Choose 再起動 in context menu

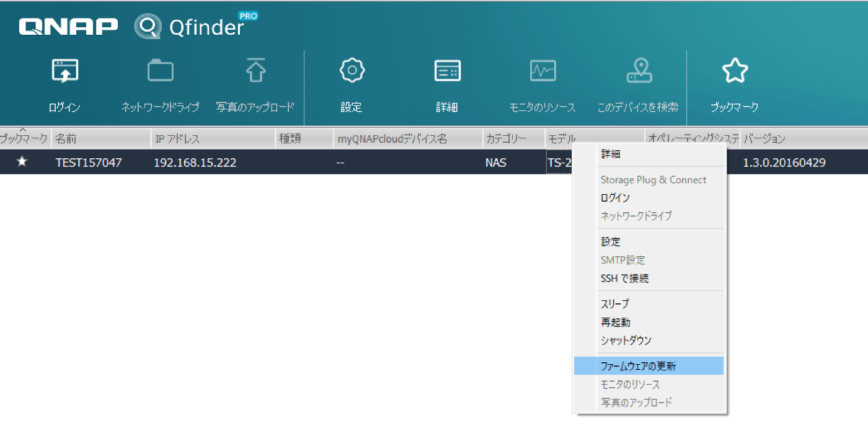pos(649,322)
